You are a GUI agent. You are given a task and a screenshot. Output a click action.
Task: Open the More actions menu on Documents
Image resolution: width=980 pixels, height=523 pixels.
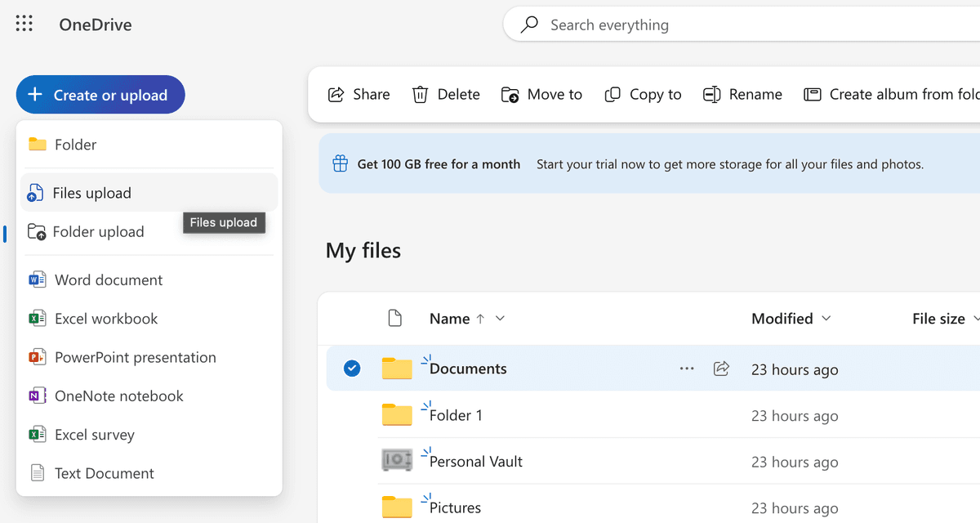tap(687, 369)
